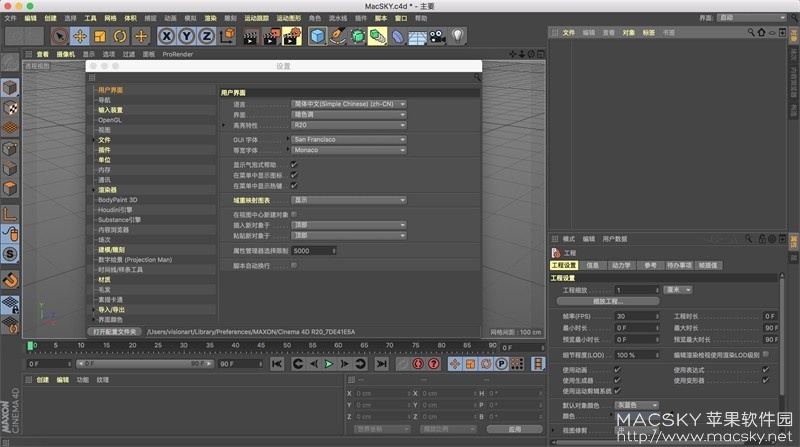Open the render settings gear clapperboard icon
The image size is (800, 447).
[x=292, y=36]
